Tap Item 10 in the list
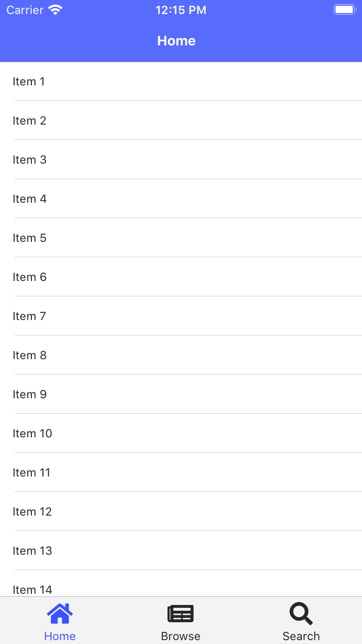The image size is (362, 644). point(181,433)
